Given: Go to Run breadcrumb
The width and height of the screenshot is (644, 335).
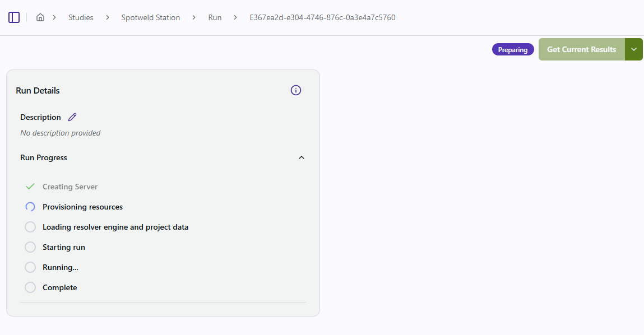Looking at the screenshot, I should coord(215,18).
